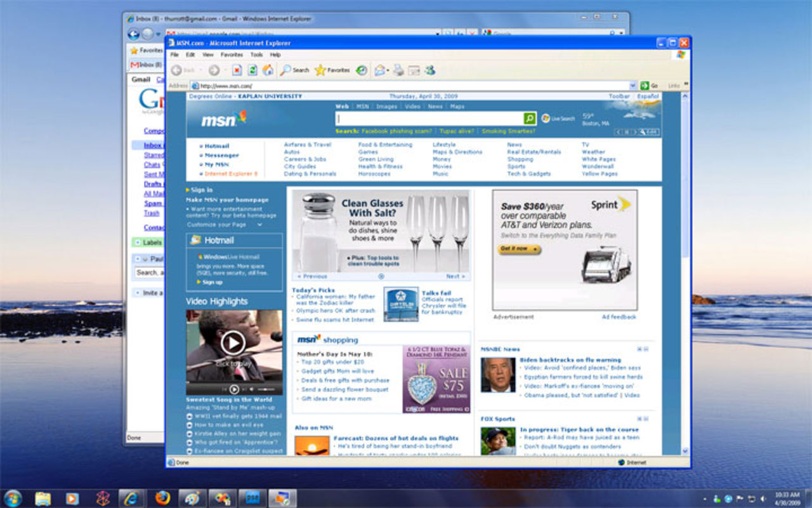
Task: Open the Help menu
Action: [275, 55]
